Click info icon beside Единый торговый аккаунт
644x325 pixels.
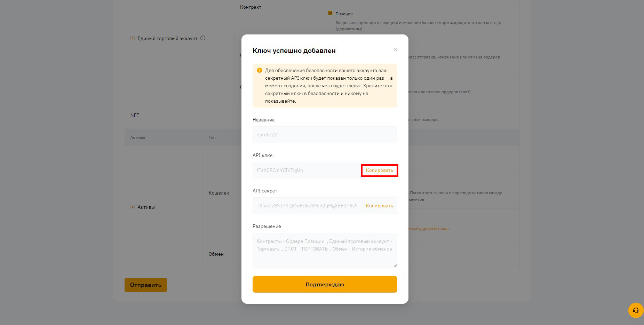[203, 38]
